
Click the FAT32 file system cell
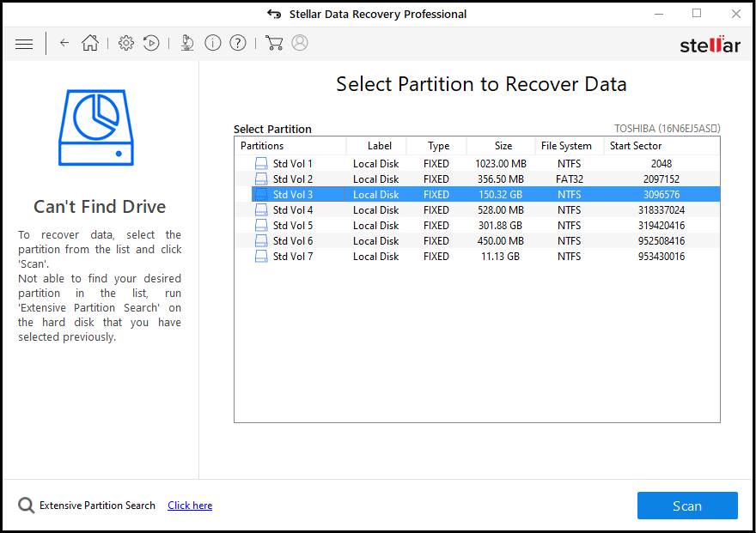570,179
